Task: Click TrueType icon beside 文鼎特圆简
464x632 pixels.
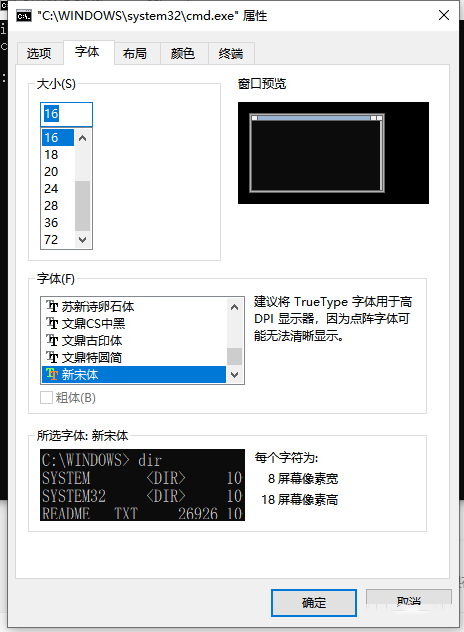Action: tap(52, 357)
